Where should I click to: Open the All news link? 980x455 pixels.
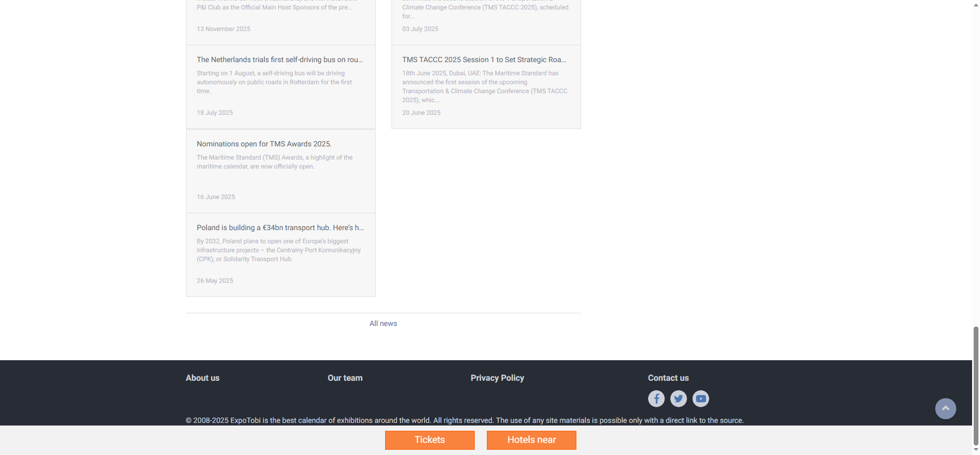tap(383, 323)
